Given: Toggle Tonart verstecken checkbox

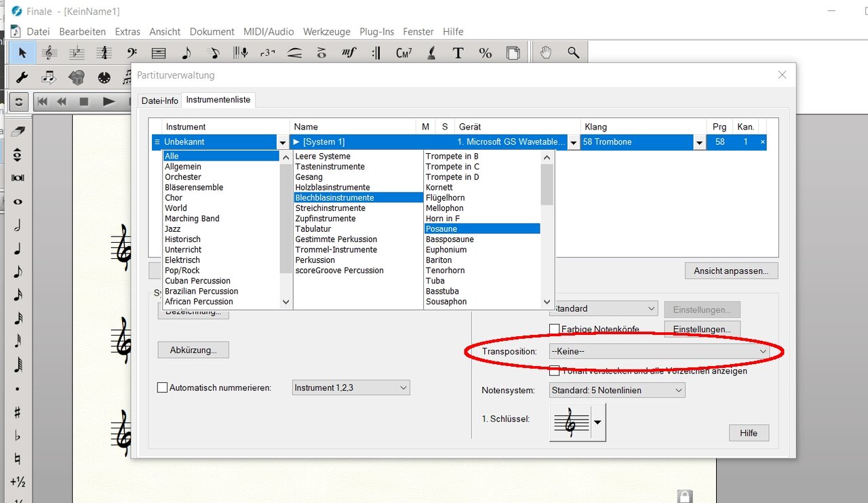Looking at the screenshot, I should 555,371.
